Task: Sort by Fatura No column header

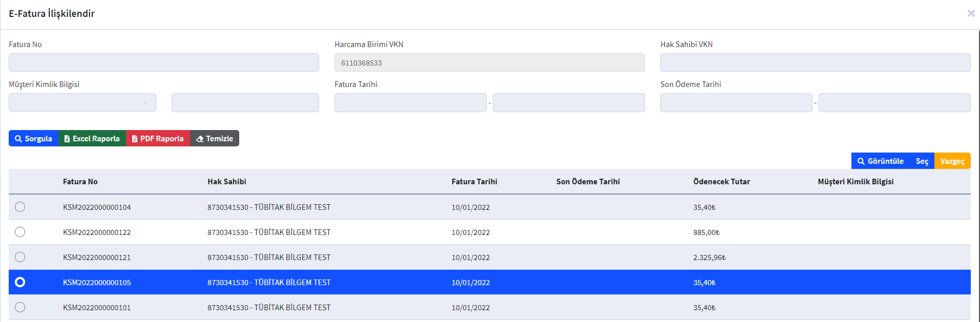Action: (x=80, y=182)
